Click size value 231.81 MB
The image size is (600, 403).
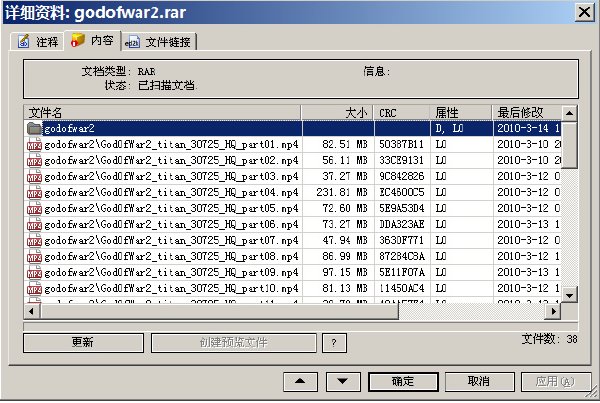342,193
